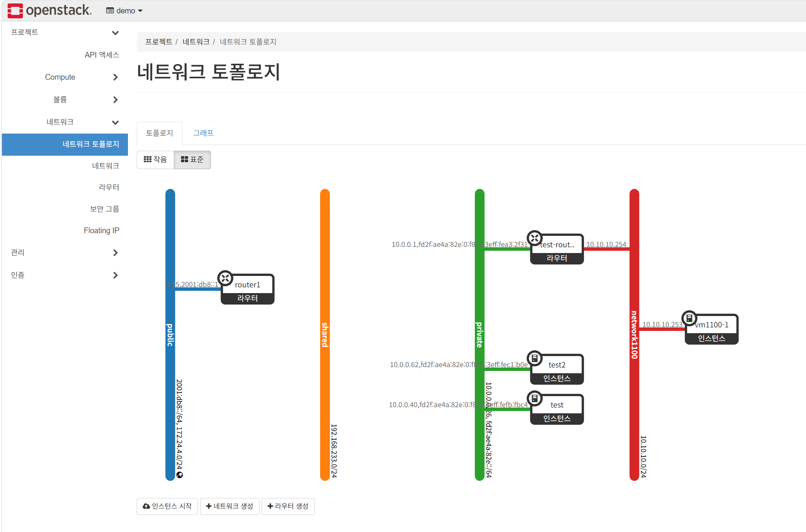Select the router1 device label
This screenshot has width=806, height=532.
pos(248,285)
